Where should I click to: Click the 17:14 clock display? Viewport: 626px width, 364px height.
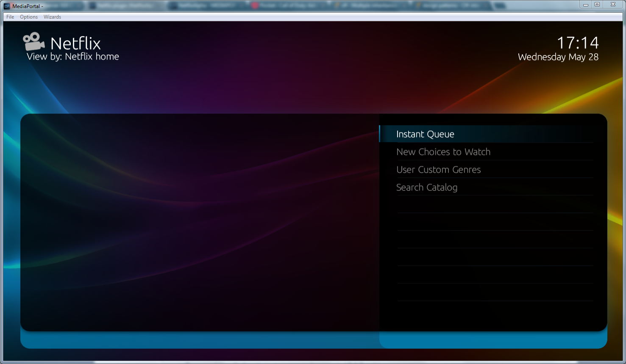(x=578, y=43)
